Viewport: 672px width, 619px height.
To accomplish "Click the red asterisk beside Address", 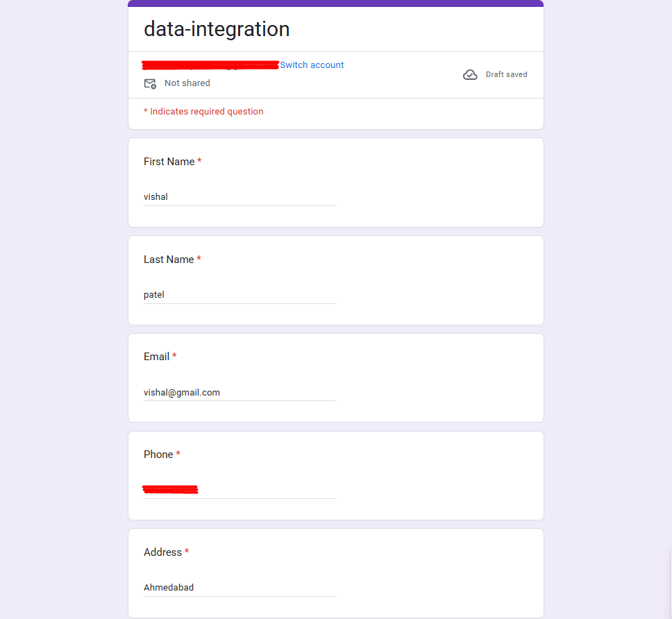I will click(x=187, y=551).
